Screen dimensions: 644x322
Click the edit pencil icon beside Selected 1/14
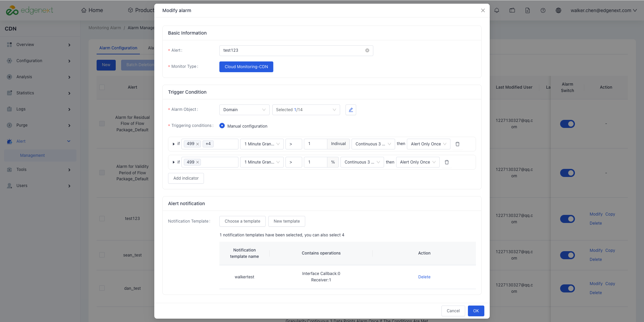(351, 110)
